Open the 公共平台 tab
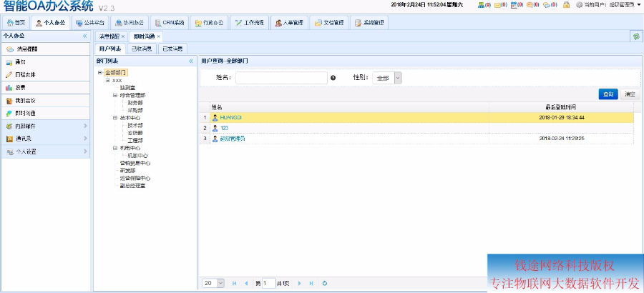Screen dimensions: 644x293 tap(90, 23)
